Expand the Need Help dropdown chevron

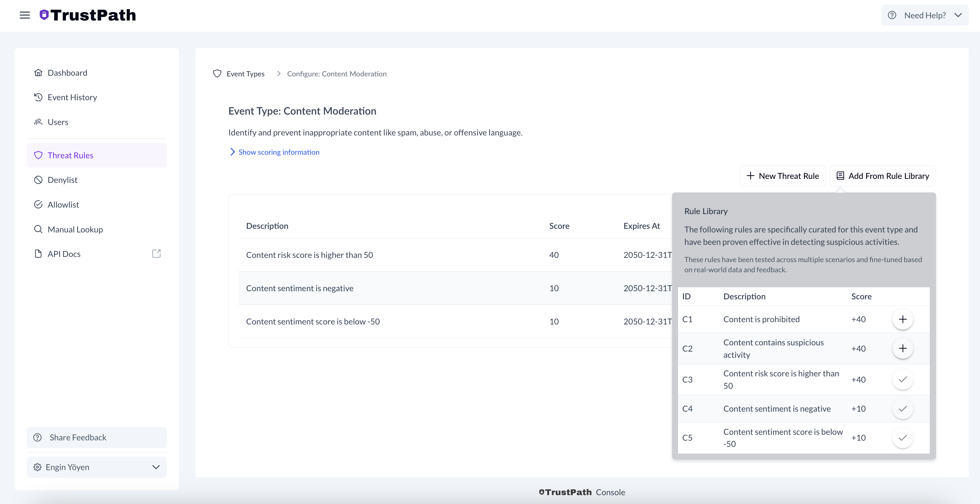[958, 15]
